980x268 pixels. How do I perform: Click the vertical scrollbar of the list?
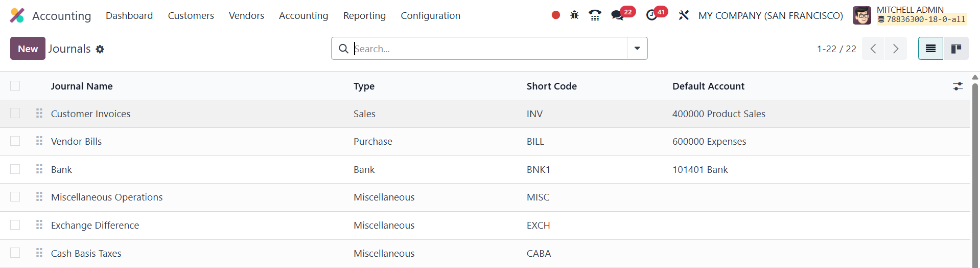[975, 174]
